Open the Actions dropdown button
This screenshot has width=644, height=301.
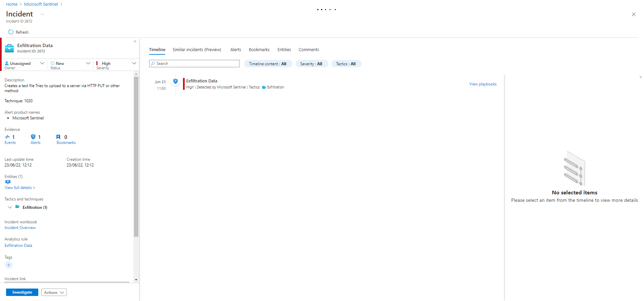coord(54,293)
